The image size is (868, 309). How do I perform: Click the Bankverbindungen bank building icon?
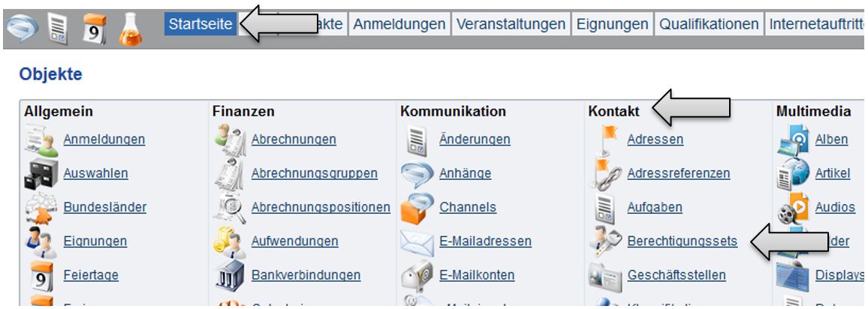point(228,275)
